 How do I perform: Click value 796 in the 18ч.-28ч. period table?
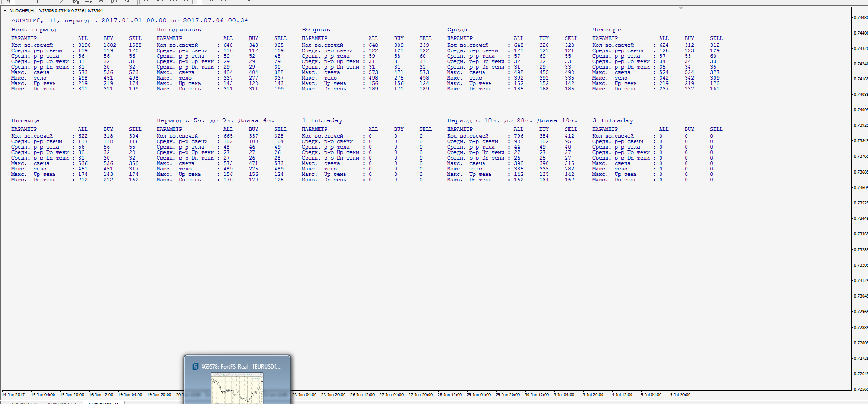pyautogui.click(x=518, y=136)
